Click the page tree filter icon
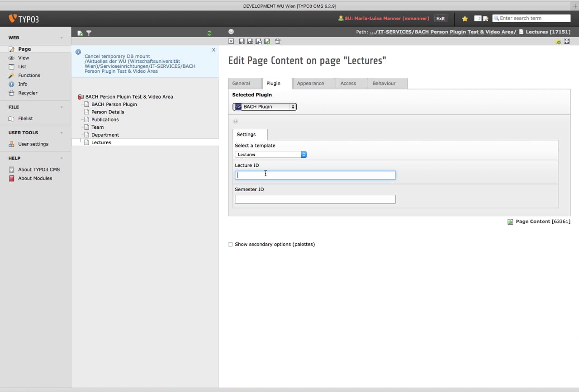Screen dimensions: 579x392 click(89, 33)
